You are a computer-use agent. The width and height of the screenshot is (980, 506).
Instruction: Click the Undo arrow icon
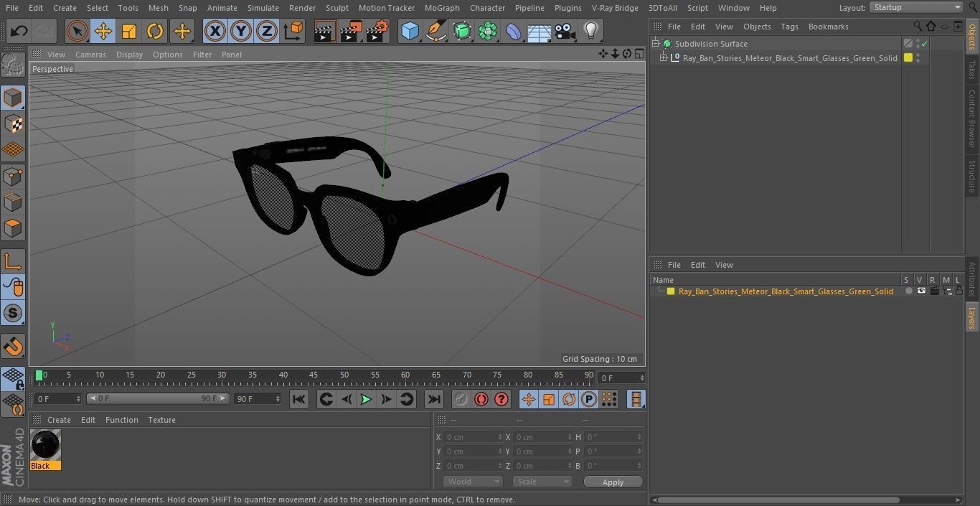click(19, 32)
